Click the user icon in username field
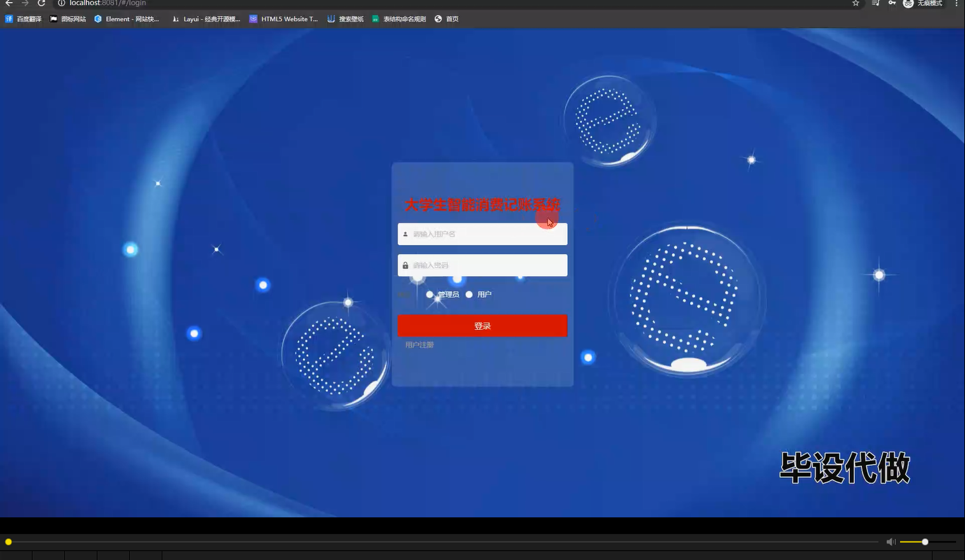965x560 pixels. pyautogui.click(x=405, y=234)
